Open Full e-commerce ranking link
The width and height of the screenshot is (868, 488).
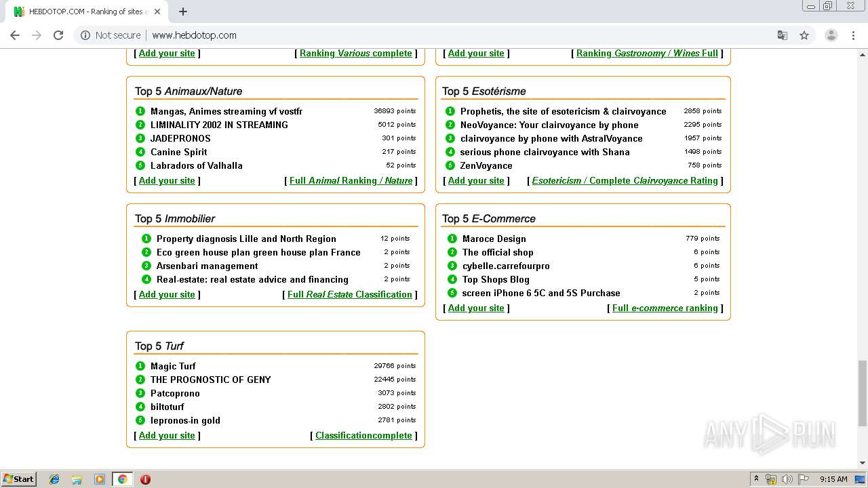(665, 308)
